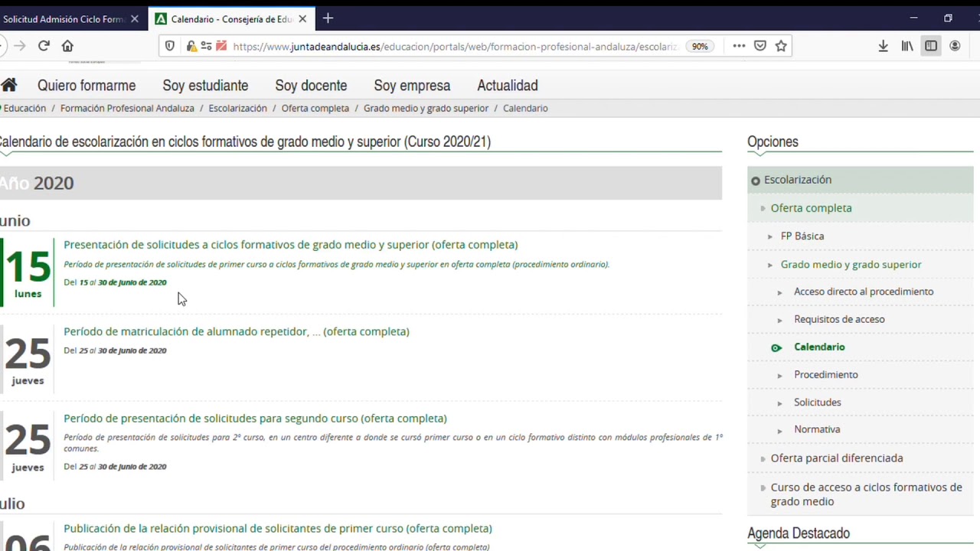This screenshot has width=980, height=551.
Task: Open the tracking protection shield icon
Action: coord(170,46)
